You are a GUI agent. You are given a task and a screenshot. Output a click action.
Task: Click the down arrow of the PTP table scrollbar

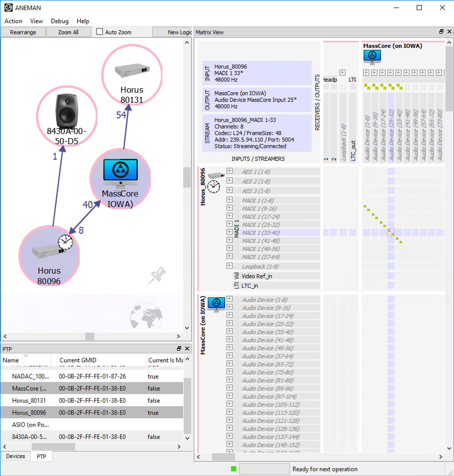pyautogui.click(x=187, y=438)
